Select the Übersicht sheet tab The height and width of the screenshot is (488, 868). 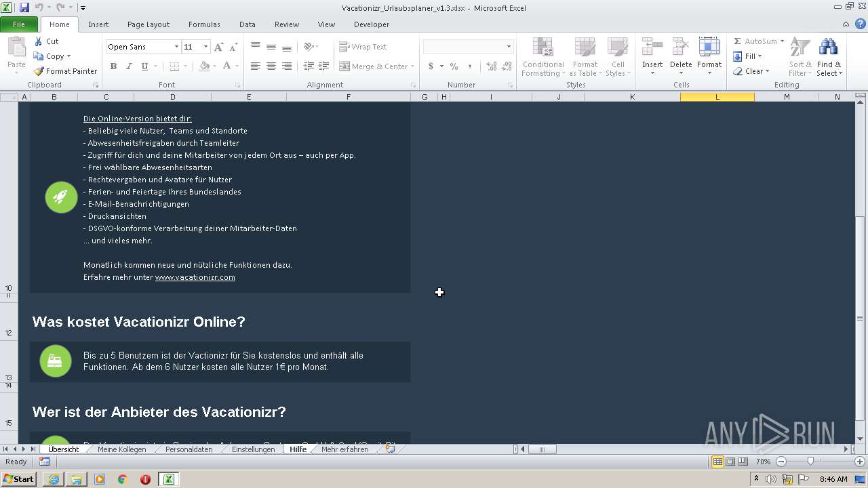pos(63,449)
